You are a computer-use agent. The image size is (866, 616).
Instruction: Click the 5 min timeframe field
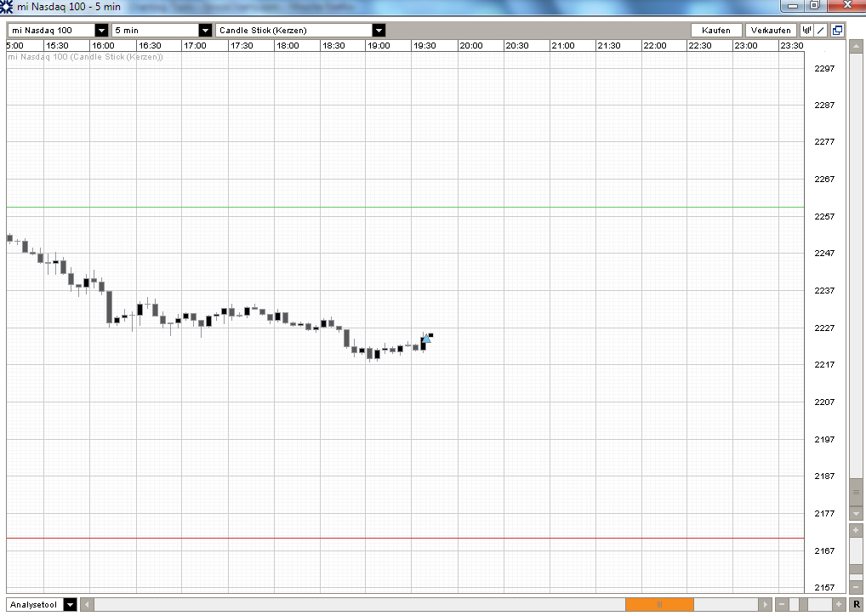(155, 31)
